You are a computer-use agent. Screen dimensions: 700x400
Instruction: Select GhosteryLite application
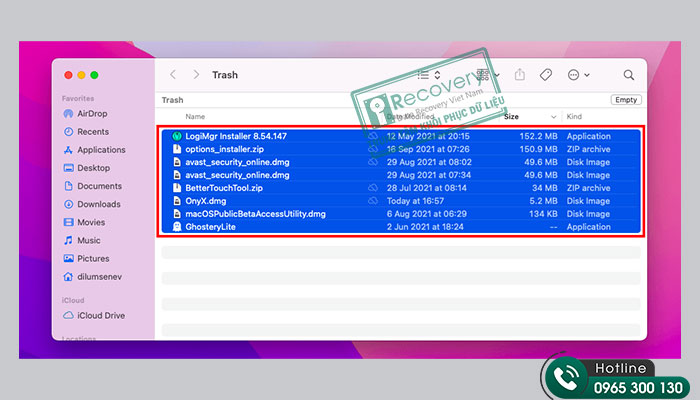(400, 227)
